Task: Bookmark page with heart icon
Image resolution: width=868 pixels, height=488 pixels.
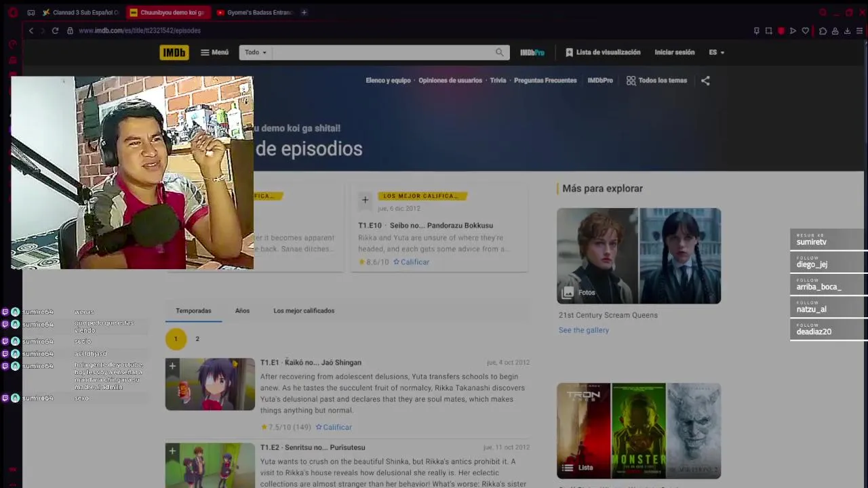Action: click(805, 30)
